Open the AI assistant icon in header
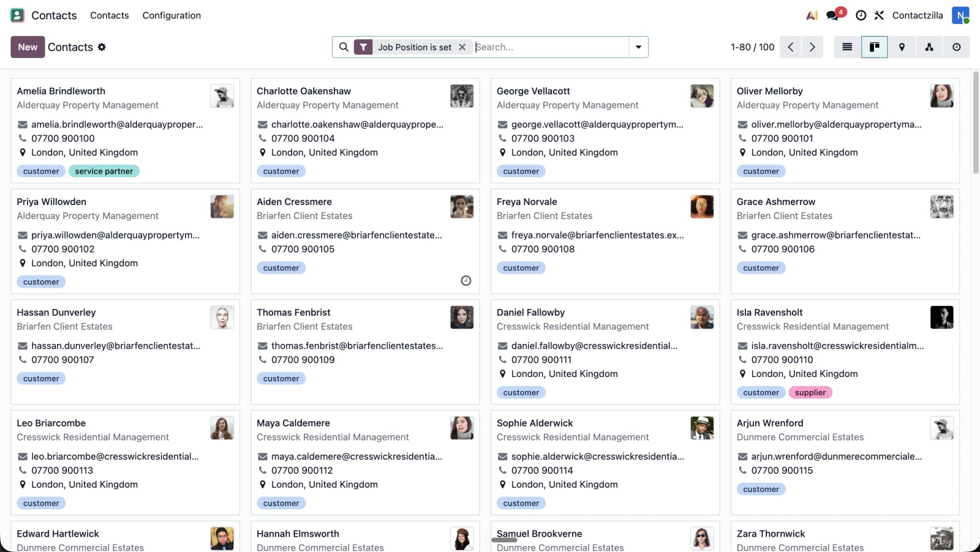 coord(812,15)
